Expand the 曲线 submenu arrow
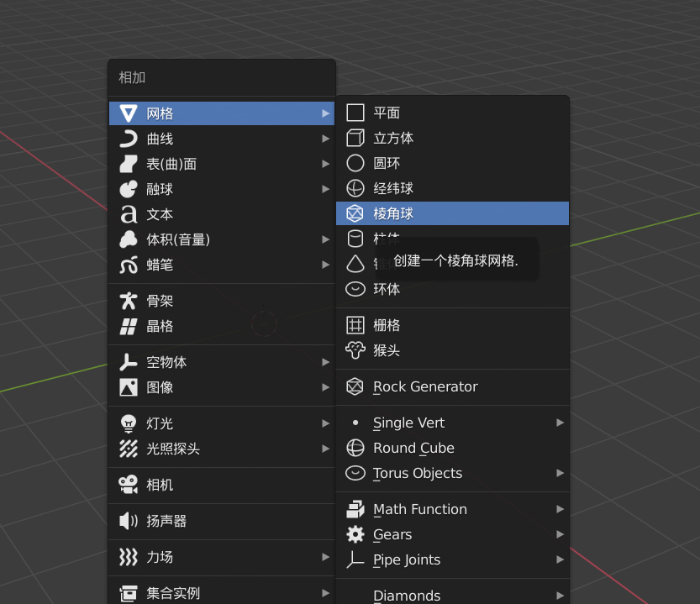 [326, 139]
